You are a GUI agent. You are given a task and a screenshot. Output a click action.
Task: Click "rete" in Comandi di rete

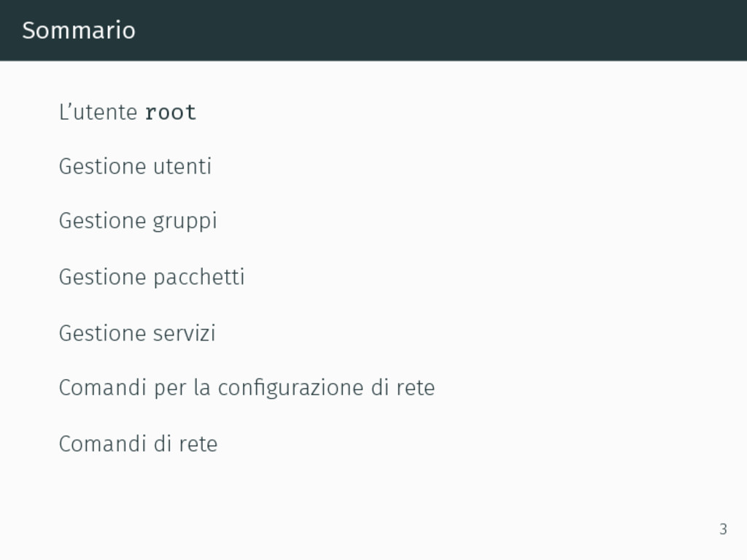coord(198,445)
